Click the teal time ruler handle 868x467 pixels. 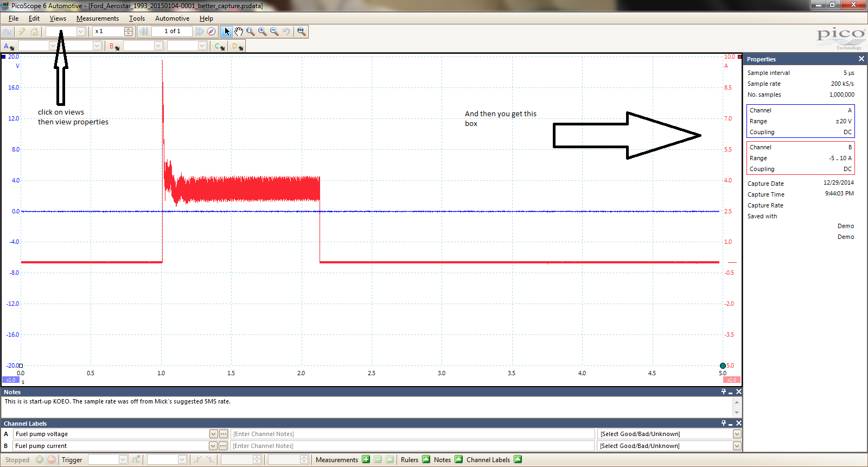pyautogui.click(x=723, y=366)
